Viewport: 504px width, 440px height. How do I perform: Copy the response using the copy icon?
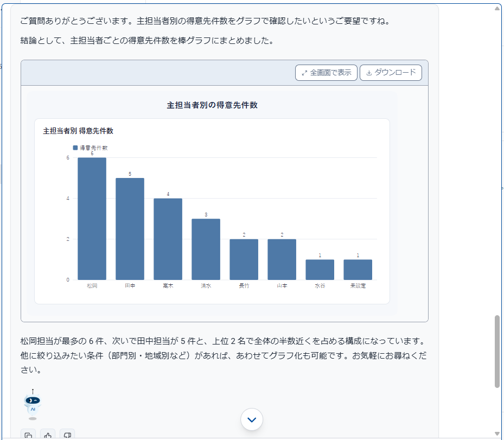pyautogui.click(x=28, y=435)
